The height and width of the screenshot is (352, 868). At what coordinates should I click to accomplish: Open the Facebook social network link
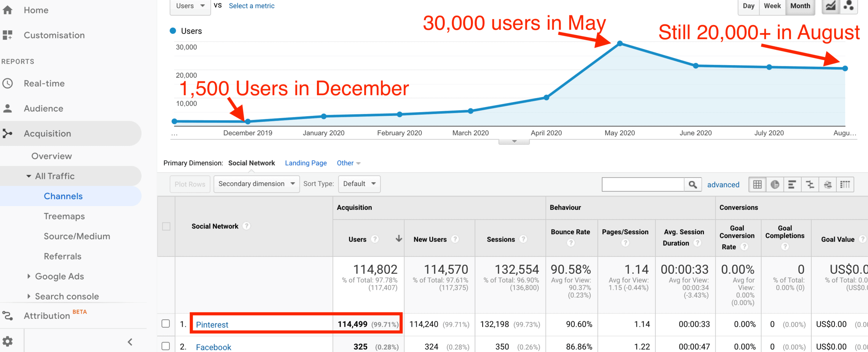pos(213,347)
